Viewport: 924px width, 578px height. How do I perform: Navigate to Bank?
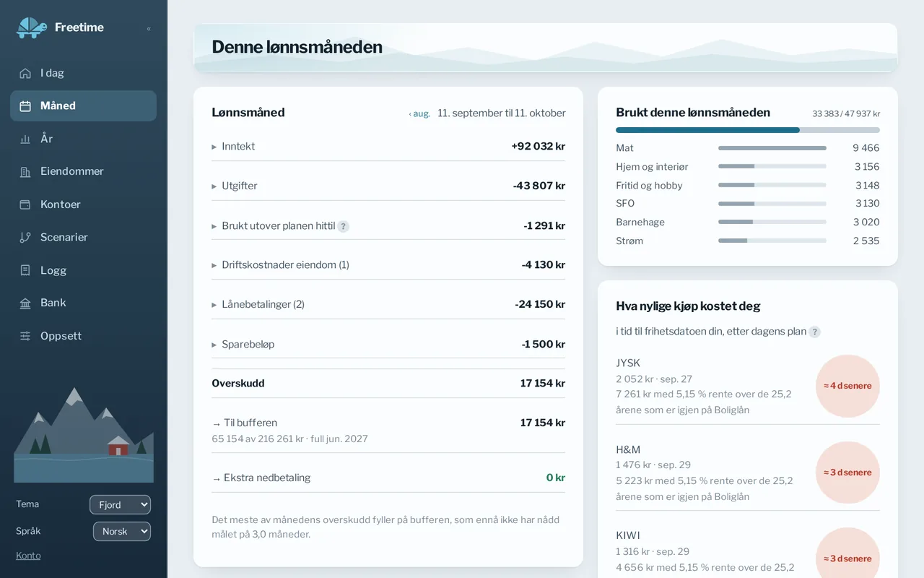tap(83, 303)
